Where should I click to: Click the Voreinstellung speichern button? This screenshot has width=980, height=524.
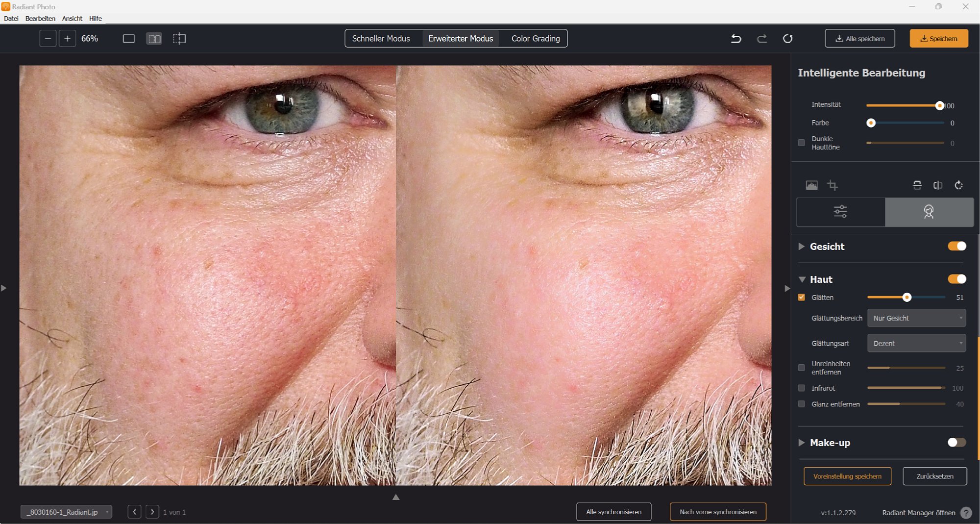(x=847, y=476)
